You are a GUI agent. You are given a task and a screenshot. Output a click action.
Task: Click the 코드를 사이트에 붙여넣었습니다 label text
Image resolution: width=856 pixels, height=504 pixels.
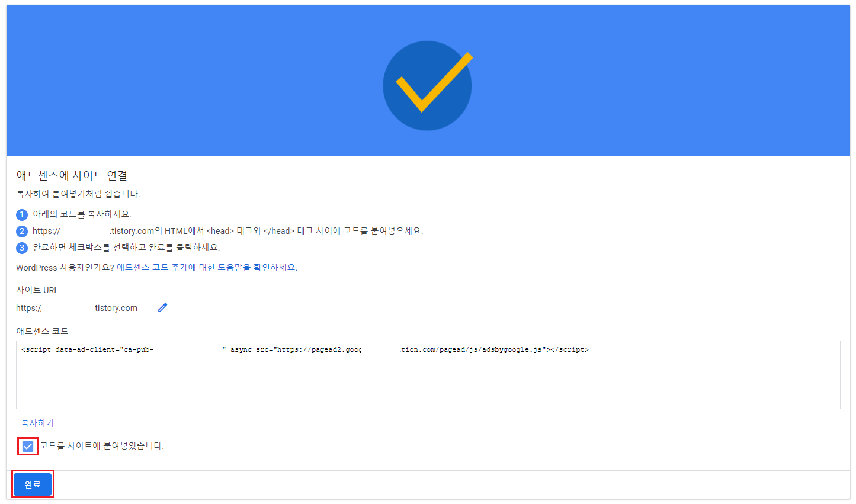click(x=102, y=446)
